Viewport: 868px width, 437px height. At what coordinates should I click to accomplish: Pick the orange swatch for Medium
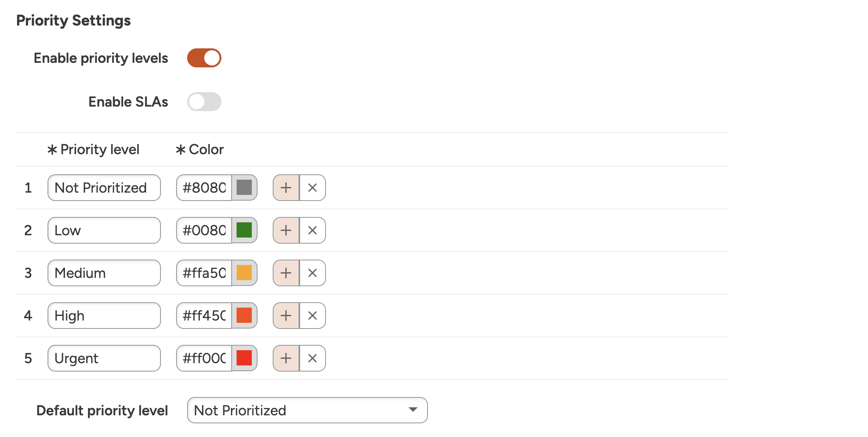[244, 273]
